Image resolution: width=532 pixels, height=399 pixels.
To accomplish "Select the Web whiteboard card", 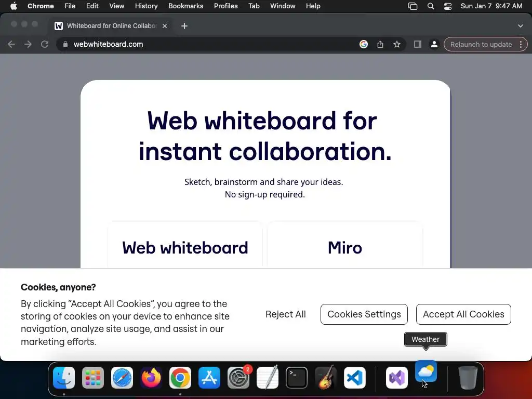I will pos(185,246).
